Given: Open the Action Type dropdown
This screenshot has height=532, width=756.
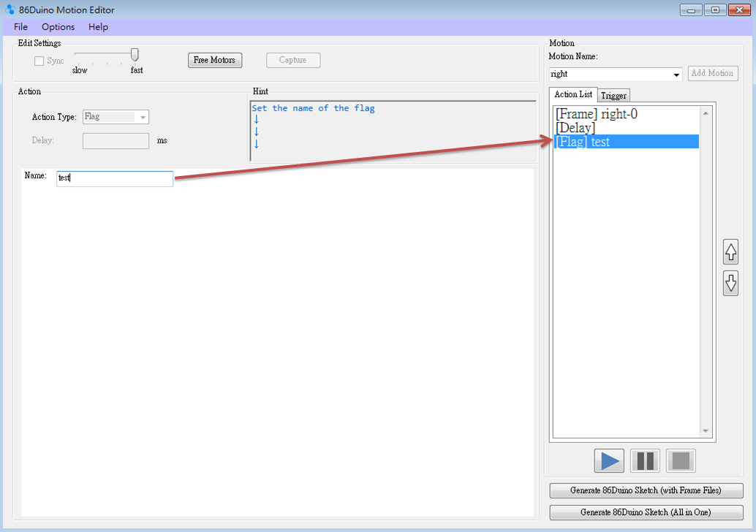Looking at the screenshot, I should (116, 117).
